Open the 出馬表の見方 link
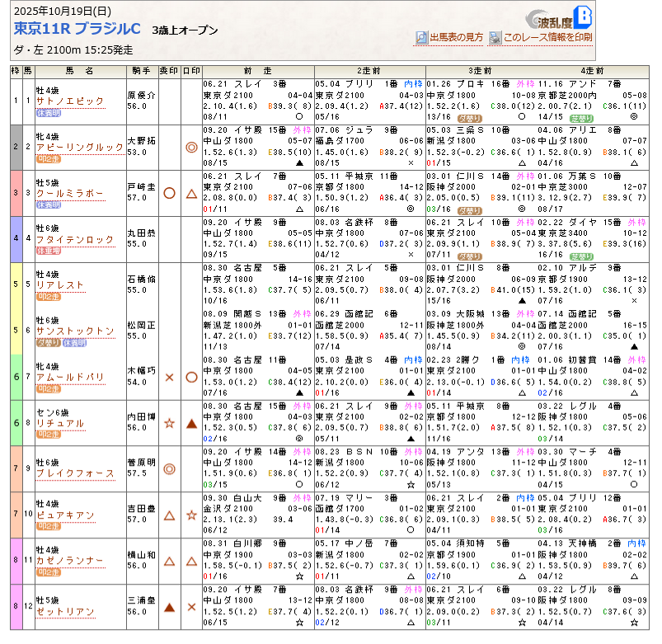Image resolution: width=662 pixels, height=644 pixels. [456, 38]
